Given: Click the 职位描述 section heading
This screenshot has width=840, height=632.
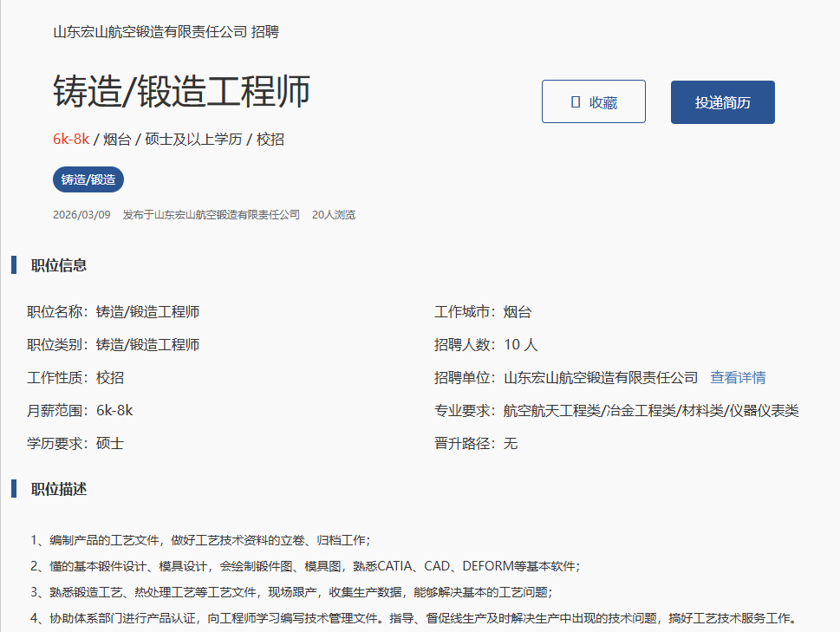Looking at the screenshot, I should [59, 489].
